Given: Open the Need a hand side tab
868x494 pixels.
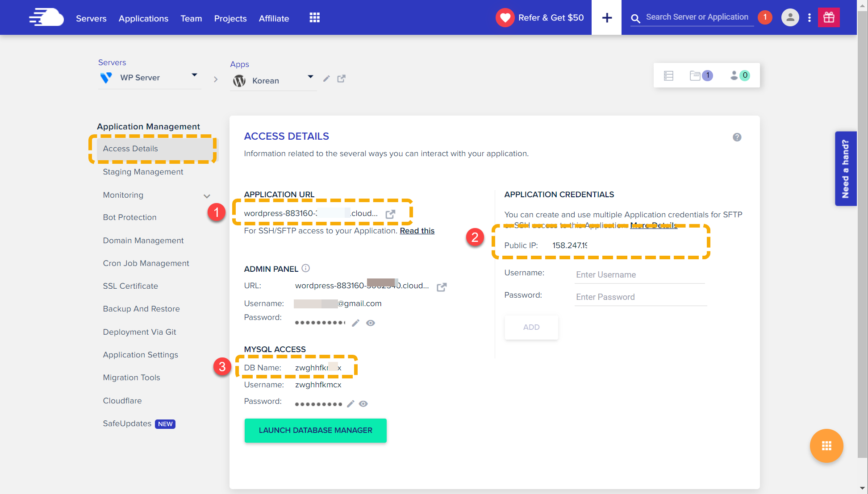Looking at the screenshot, I should click(845, 169).
